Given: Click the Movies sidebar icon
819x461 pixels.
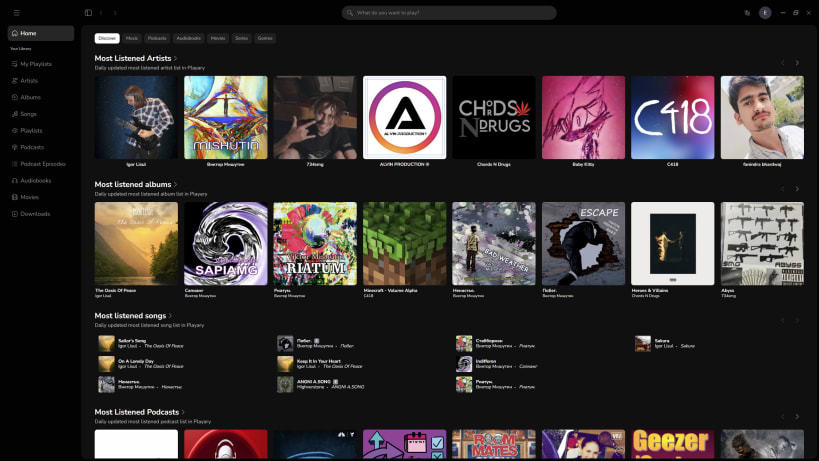Looking at the screenshot, I should [x=15, y=197].
